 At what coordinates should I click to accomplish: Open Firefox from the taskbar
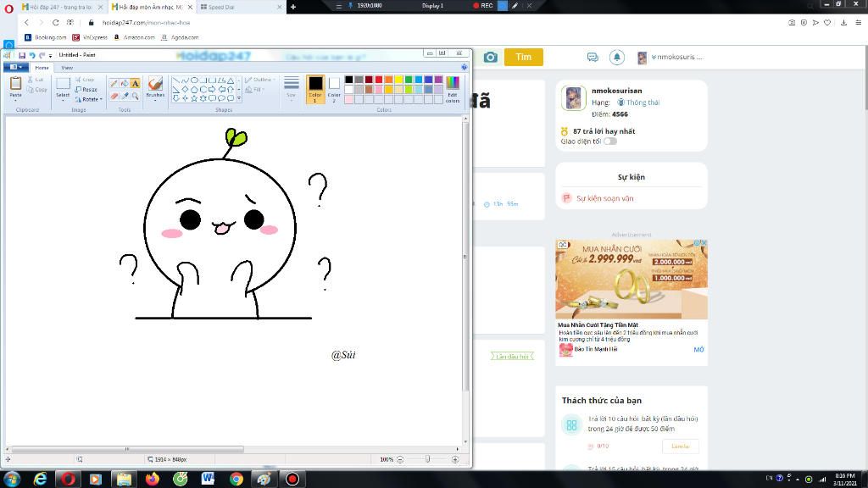[152, 480]
